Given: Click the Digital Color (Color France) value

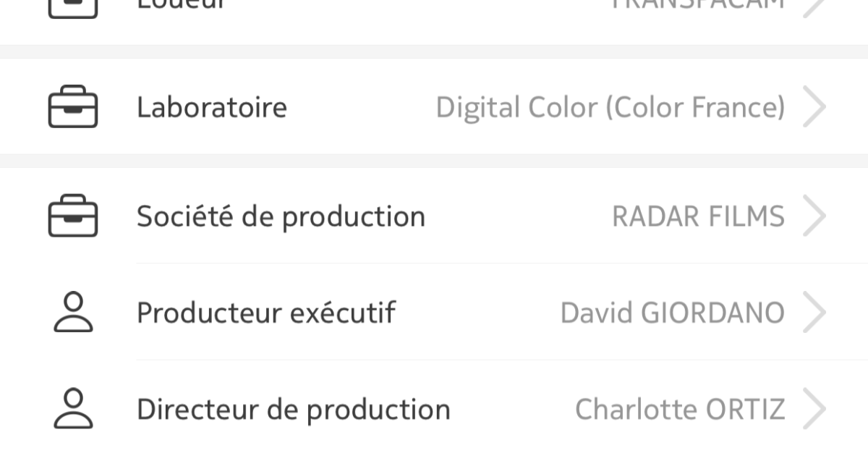Looking at the screenshot, I should [610, 108].
